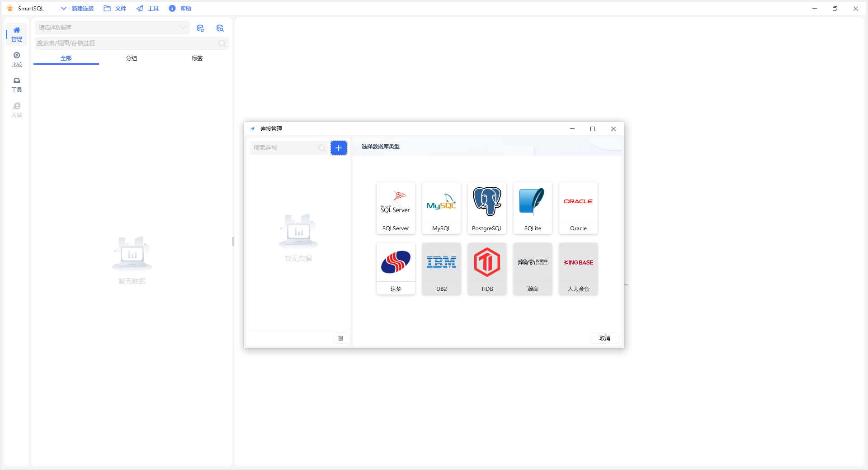The height and width of the screenshot is (470, 868).
Task: Switch to the 全部 tab
Action: click(66, 58)
